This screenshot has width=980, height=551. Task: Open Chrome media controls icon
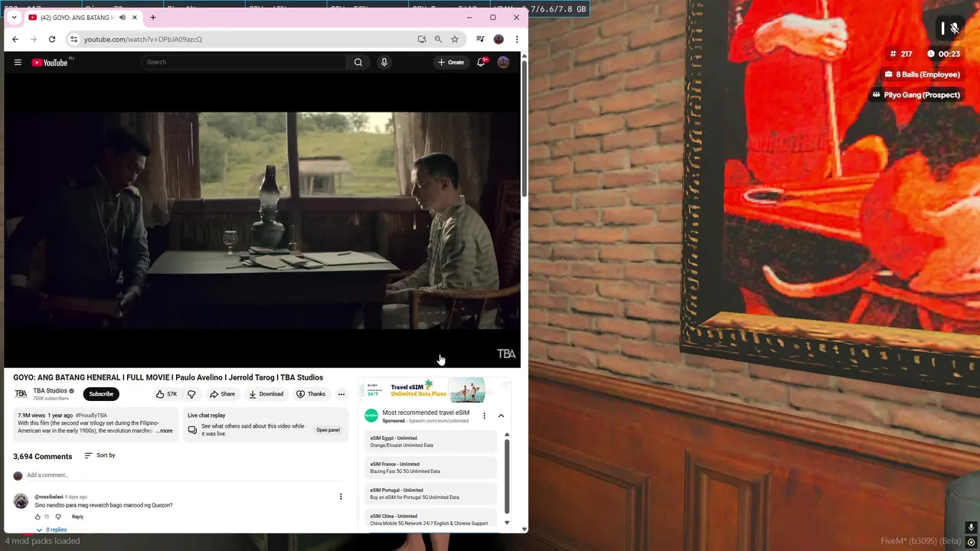click(480, 39)
